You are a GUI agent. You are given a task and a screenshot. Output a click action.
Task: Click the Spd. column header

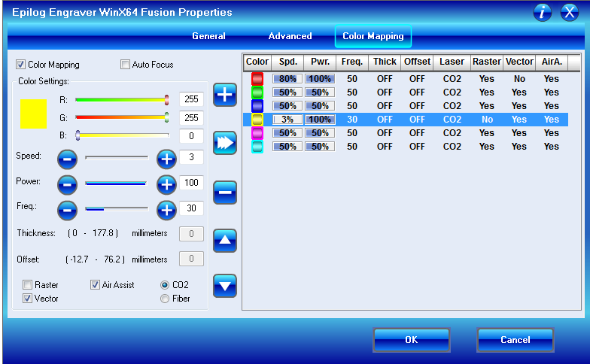(288, 62)
